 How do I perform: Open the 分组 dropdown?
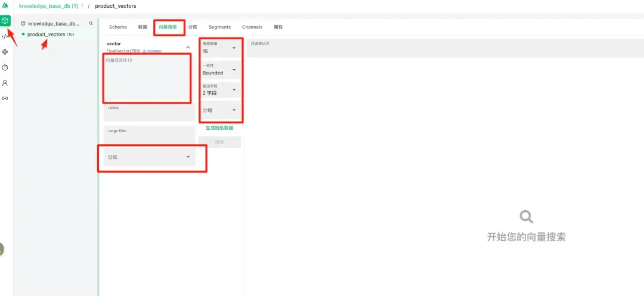220,110
